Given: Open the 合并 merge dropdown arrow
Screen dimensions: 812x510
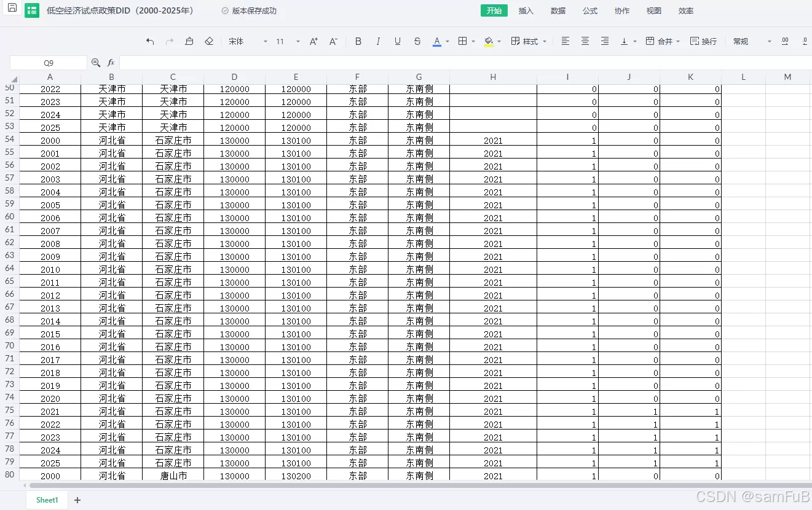Looking at the screenshot, I should tap(678, 42).
